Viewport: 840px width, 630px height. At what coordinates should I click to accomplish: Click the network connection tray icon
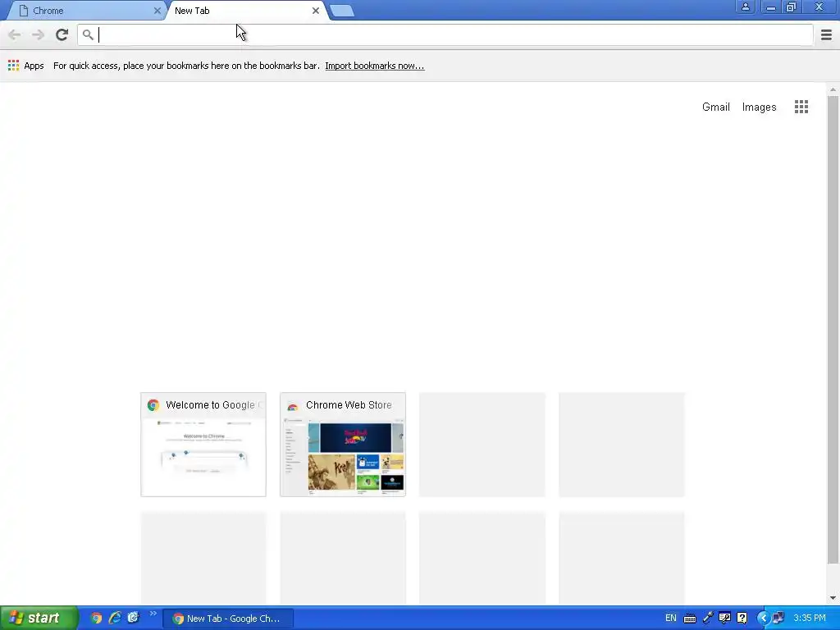click(x=778, y=619)
